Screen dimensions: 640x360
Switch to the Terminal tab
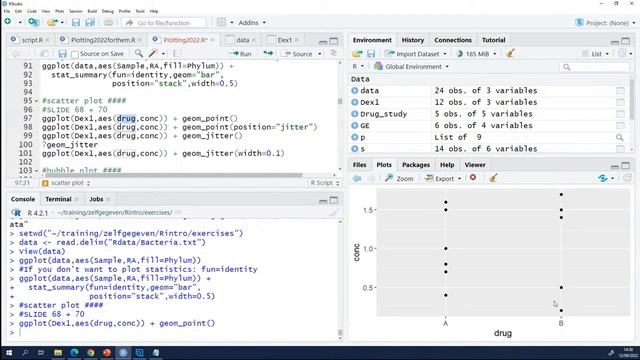[x=58, y=199]
